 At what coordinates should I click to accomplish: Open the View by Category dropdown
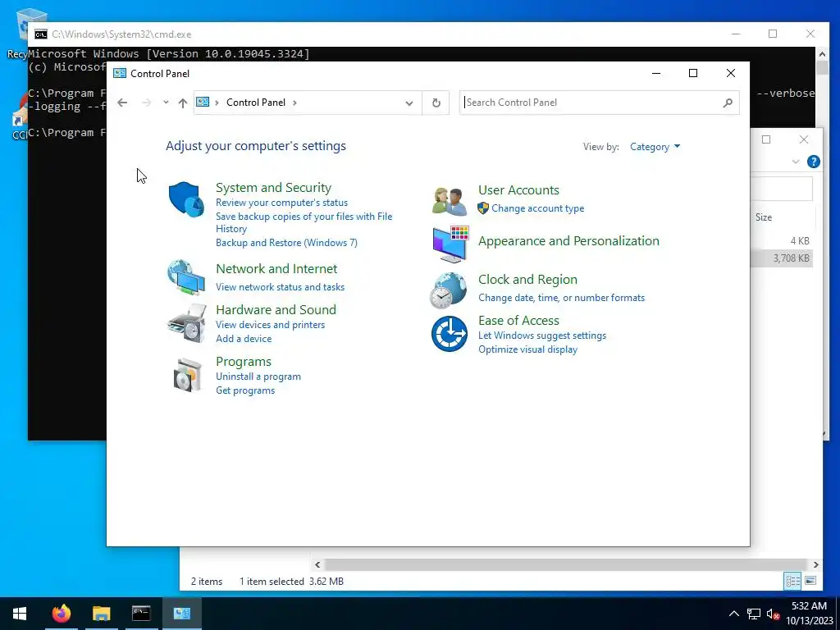coord(655,147)
